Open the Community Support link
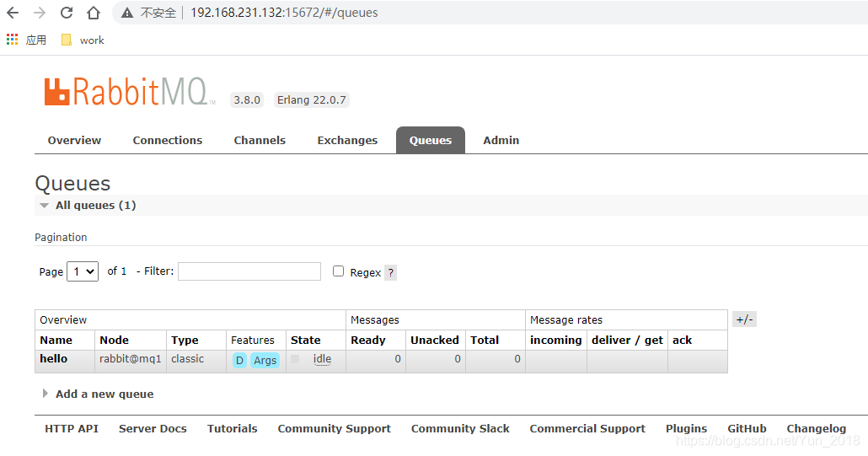Screen dimensions: 868x456 coord(334,428)
